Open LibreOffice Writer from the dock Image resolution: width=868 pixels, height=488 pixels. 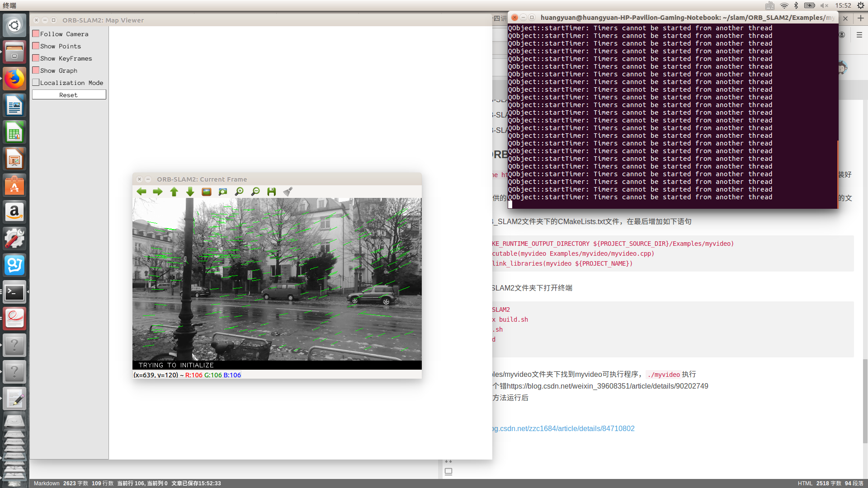pyautogui.click(x=14, y=105)
